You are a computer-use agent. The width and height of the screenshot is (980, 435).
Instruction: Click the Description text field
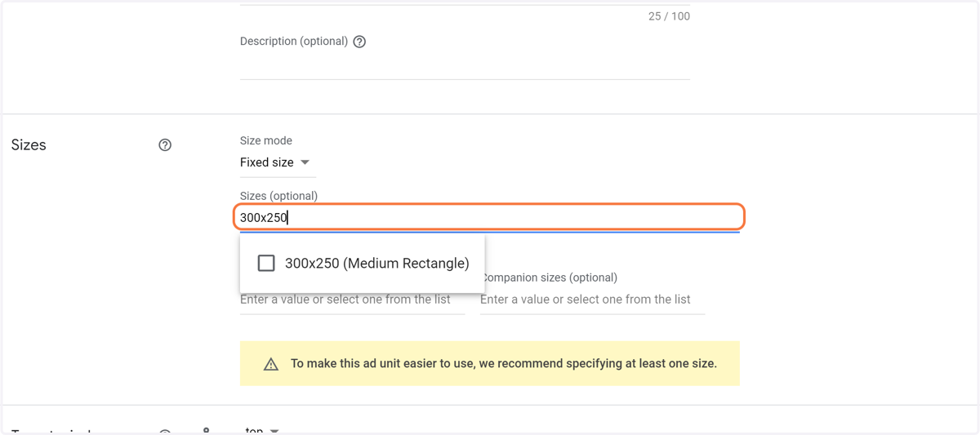coord(465,66)
